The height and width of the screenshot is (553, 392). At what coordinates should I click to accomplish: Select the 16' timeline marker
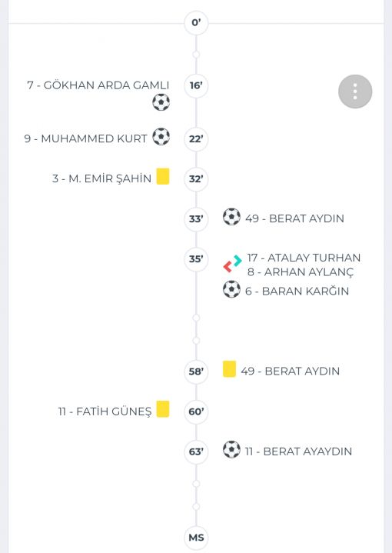click(196, 85)
